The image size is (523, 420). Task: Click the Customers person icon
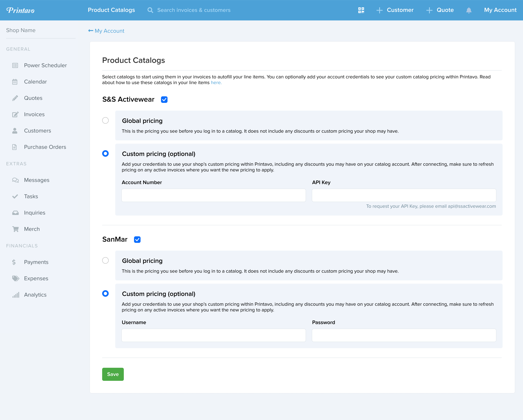[15, 131]
